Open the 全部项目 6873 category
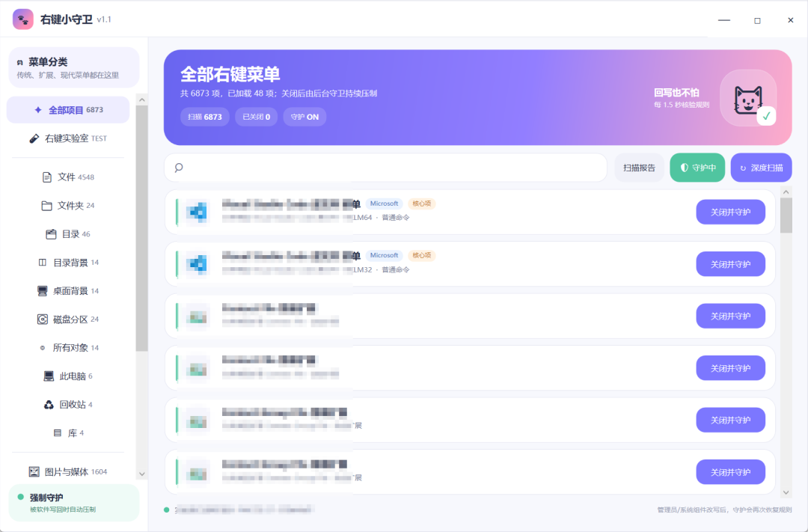Image resolution: width=808 pixels, height=532 pixels. coord(68,110)
